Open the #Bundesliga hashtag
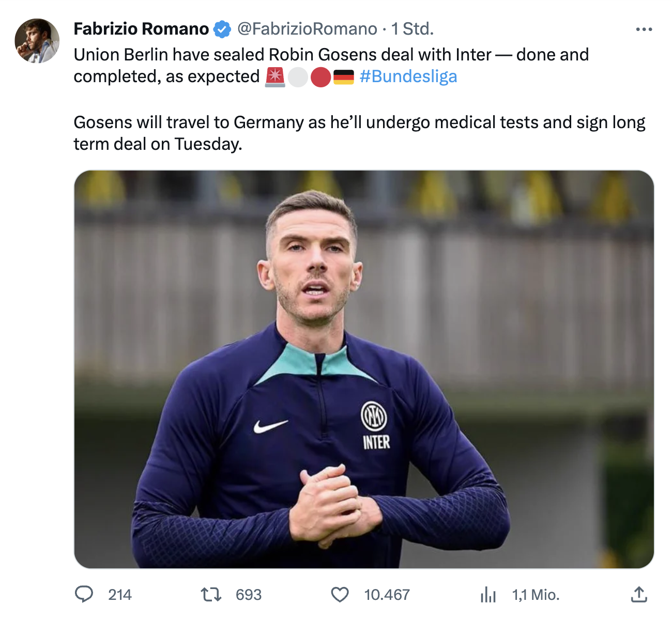Image resolution: width=672 pixels, height=619 pixels. pos(408,76)
